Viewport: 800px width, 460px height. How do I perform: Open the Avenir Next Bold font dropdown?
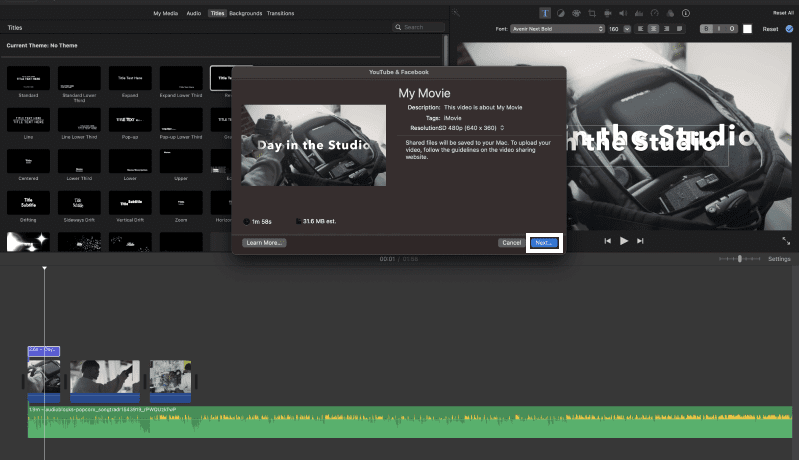pyautogui.click(x=557, y=29)
